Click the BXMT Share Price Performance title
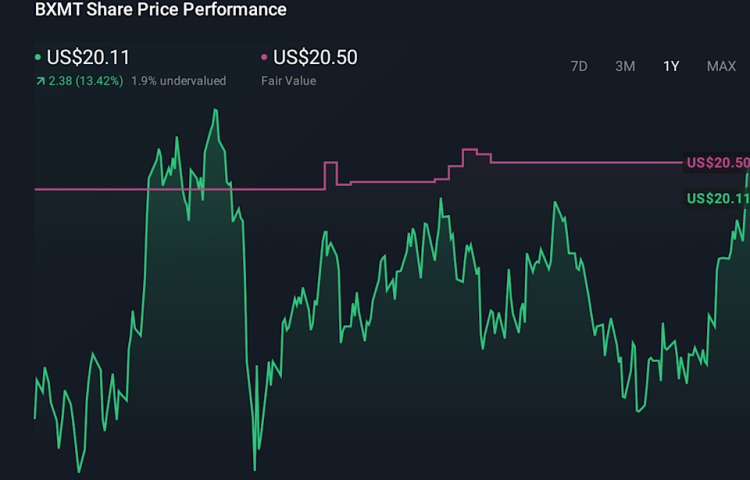The width and height of the screenshot is (750, 480). 160,10
